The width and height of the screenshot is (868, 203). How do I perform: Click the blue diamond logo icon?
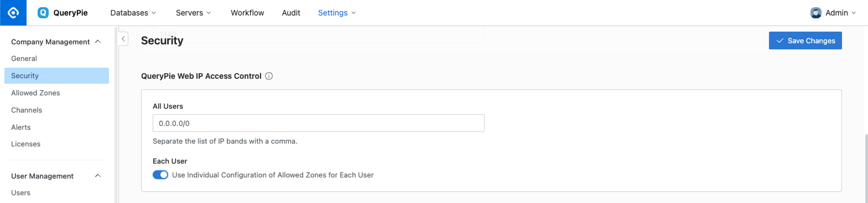13,13
